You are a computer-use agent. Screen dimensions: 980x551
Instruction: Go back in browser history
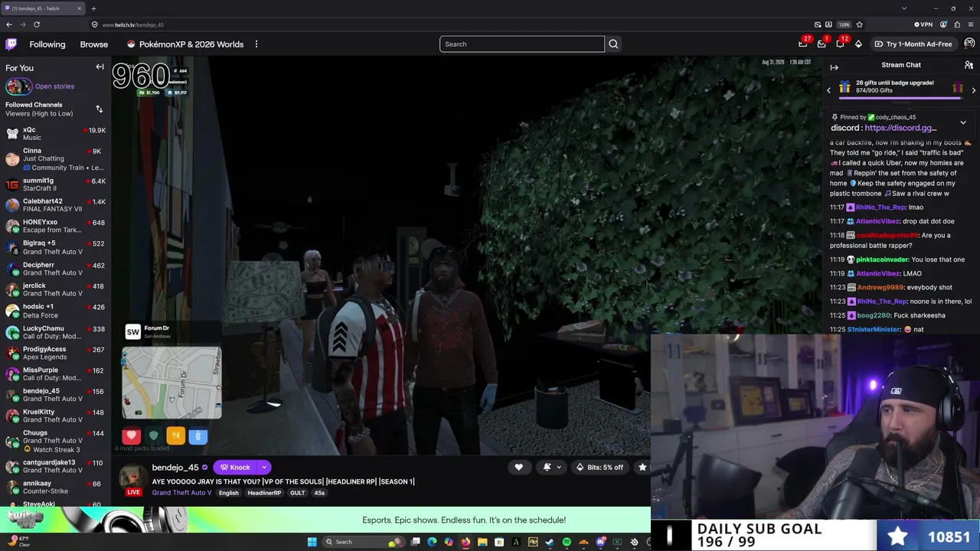pyautogui.click(x=9, y=24)
